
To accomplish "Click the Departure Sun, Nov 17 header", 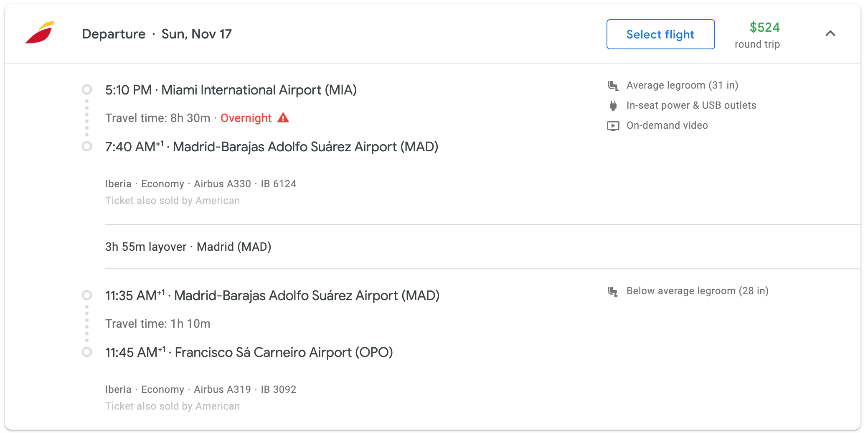I will tap(157, 34).
